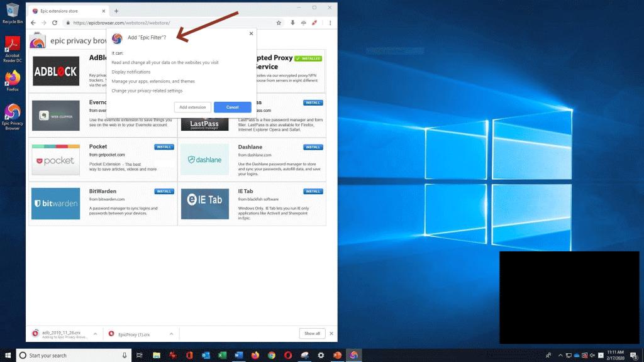Open Firefox desktop shortcut
Screen dimensions: 644x362
pos(13,81)
